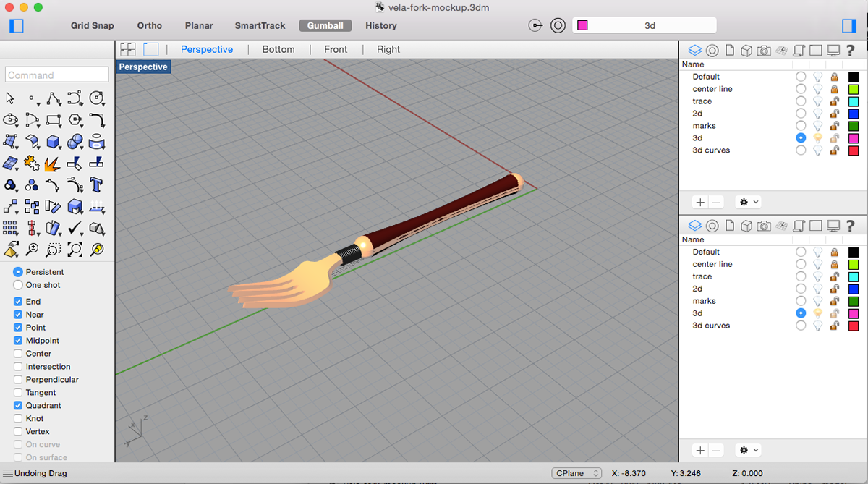Pick the Polygon tool
The height and width of the screenshot is (484, 868).
point(75,119)
